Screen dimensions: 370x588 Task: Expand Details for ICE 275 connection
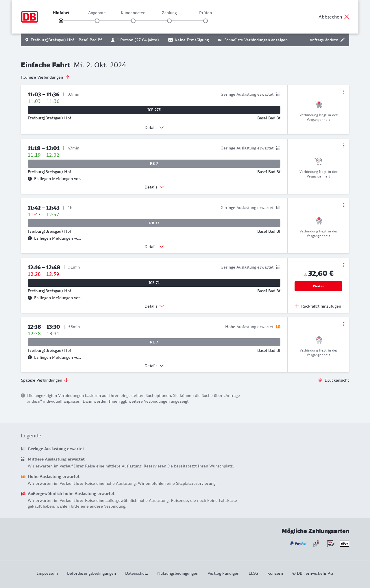(x=154, y=127)
